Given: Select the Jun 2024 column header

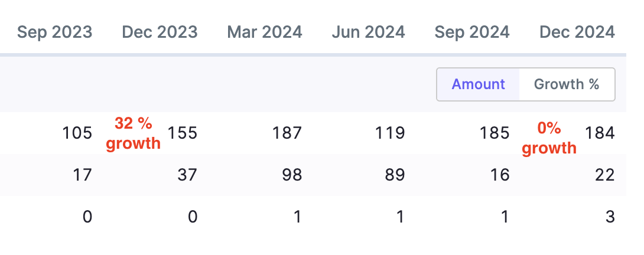Looking at the screenshot, I should click(x=369, y=32).
